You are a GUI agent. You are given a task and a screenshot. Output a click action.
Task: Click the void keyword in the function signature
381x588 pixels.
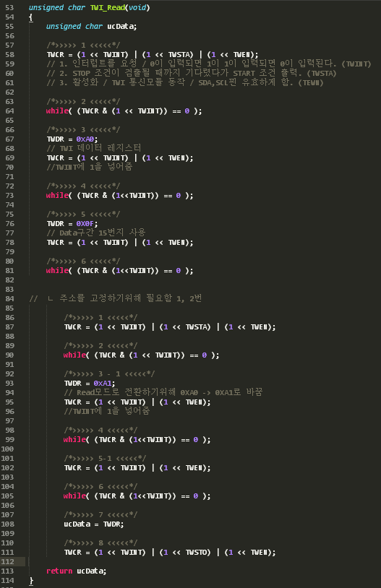pyautogui.click(x=137, y=7)
